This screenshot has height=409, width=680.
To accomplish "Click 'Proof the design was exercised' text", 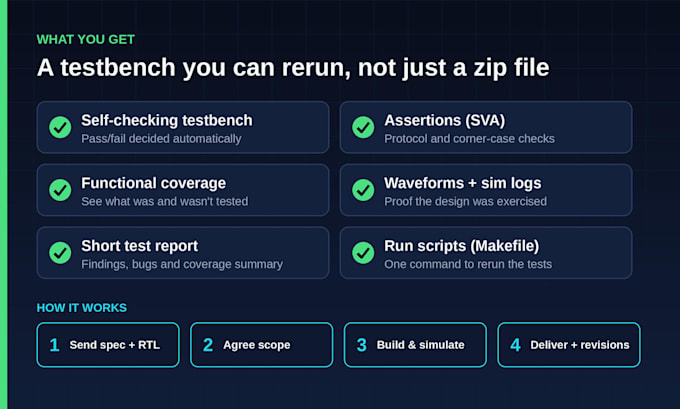I will [x=465, y=202].
